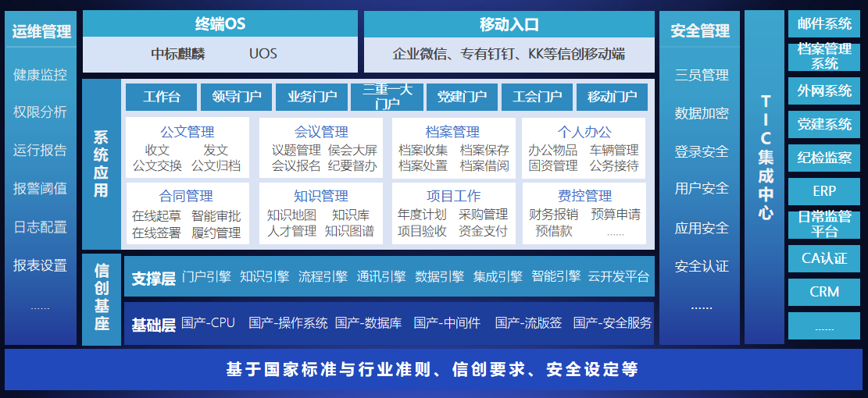Click the 邮件系统 button
Screen dimensions: 868x398
click(x=824, y=23)
